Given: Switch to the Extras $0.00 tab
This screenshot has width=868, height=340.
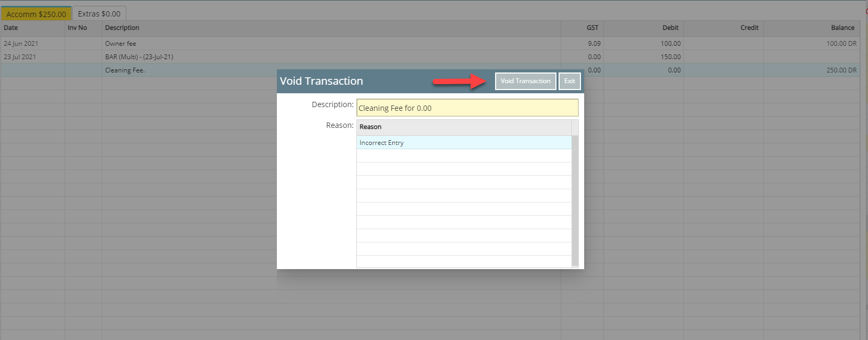Looking at the screenshot, I should click(x=99, y=14).
